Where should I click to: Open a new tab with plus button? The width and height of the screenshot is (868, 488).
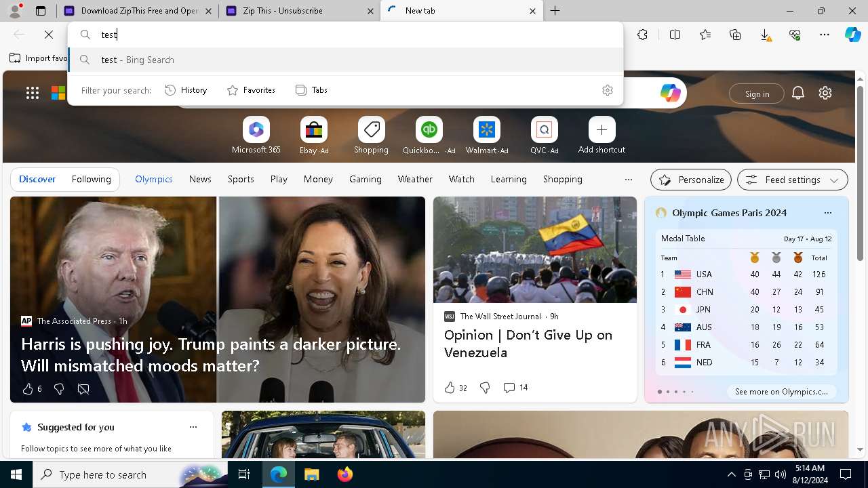point(555,11)
